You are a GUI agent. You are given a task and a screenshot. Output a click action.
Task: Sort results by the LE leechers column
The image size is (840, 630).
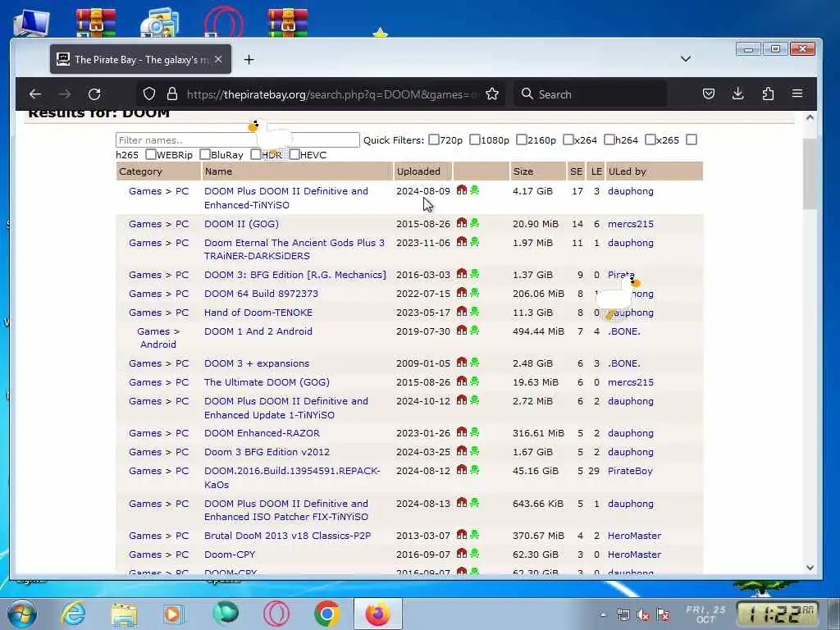coord(596,171)
